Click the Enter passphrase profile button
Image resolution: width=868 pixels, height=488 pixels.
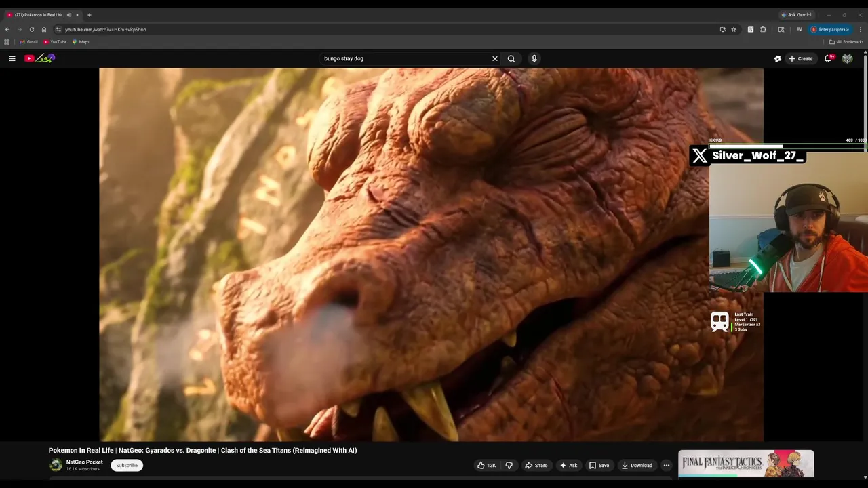[830, 29]
